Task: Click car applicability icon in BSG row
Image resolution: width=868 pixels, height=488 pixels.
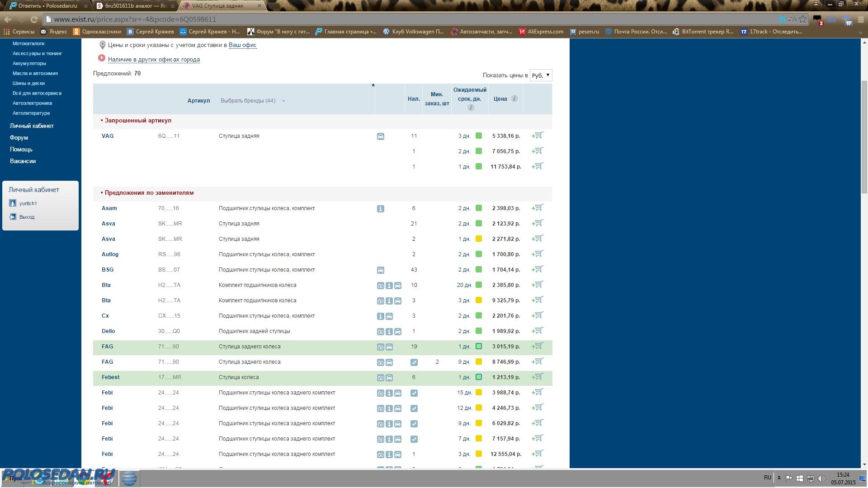Action: (381, 270)
